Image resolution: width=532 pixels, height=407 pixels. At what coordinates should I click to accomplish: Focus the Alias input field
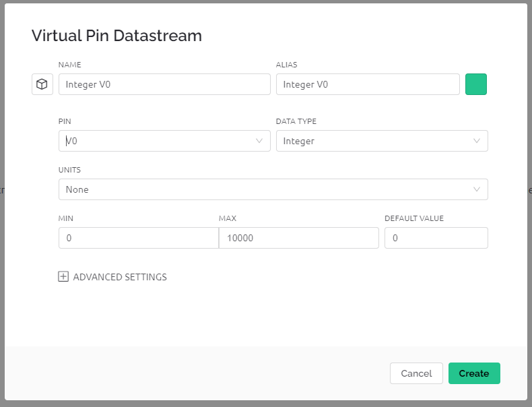coord(368,84)
